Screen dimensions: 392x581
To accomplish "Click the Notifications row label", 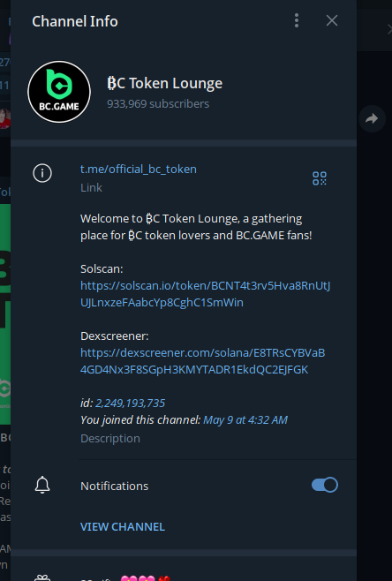I will point(115,486).
